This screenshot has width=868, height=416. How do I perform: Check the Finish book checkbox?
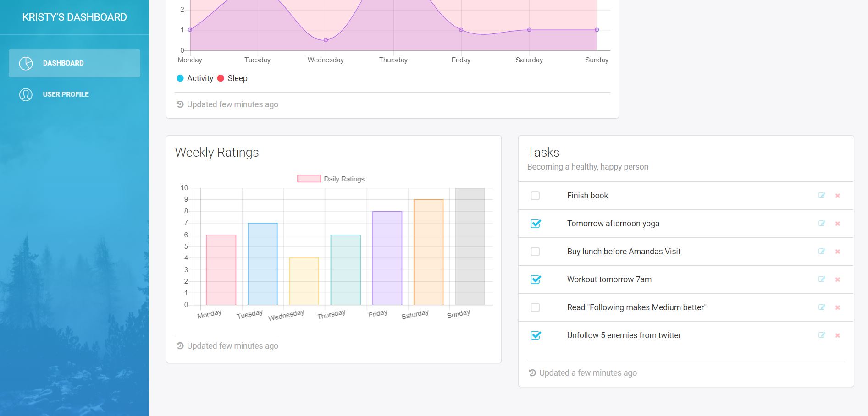535,196
